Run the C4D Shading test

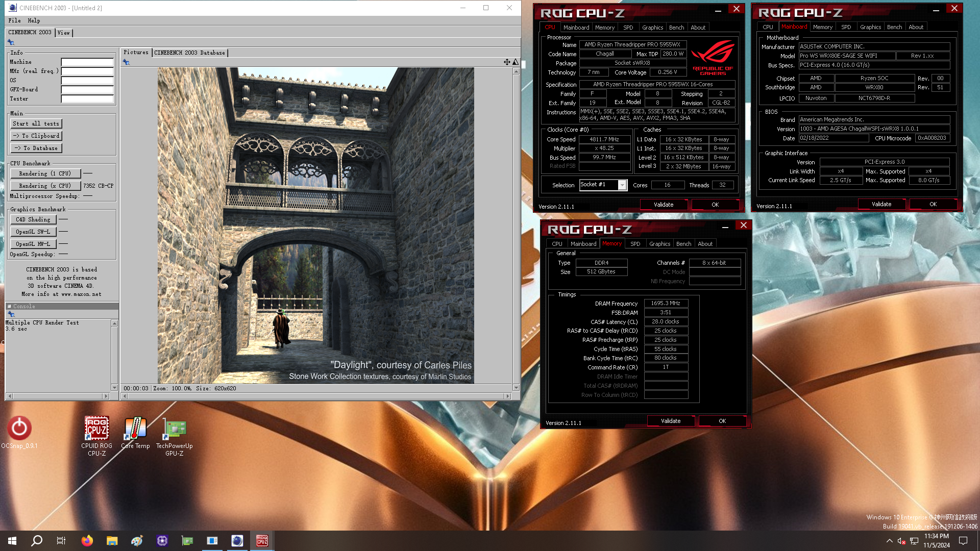33,219
